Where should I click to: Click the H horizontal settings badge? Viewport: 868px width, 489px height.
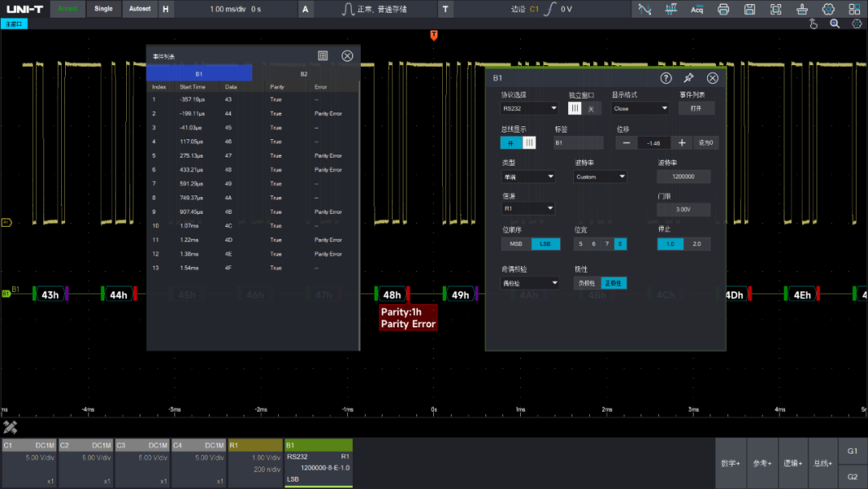pyautogui.click(x=166, y=9)
